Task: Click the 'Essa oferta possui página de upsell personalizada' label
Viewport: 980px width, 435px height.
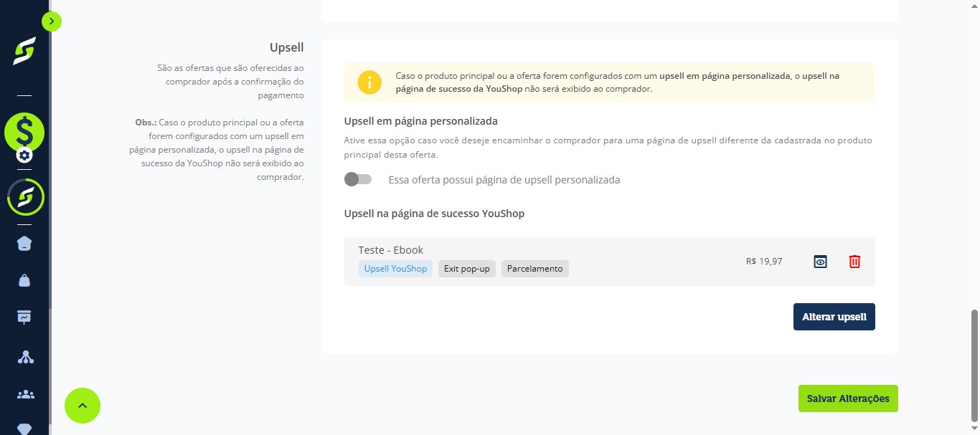Action: click(x=504, y=180)
